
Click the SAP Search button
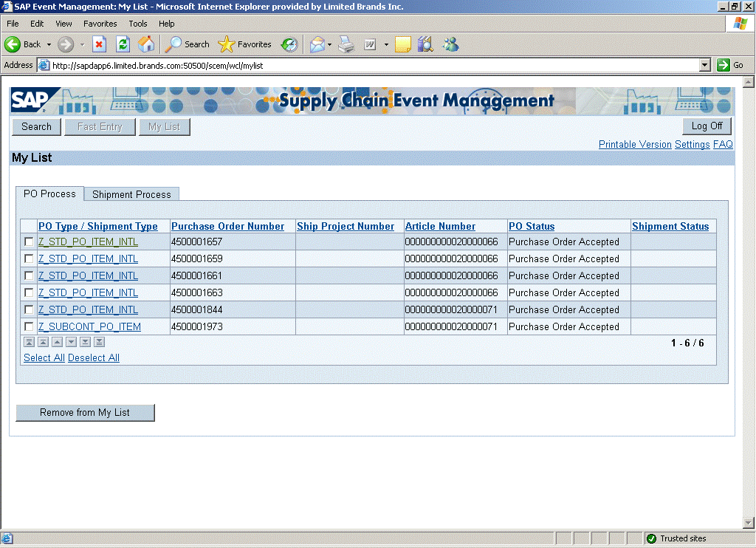coord(37,127)
